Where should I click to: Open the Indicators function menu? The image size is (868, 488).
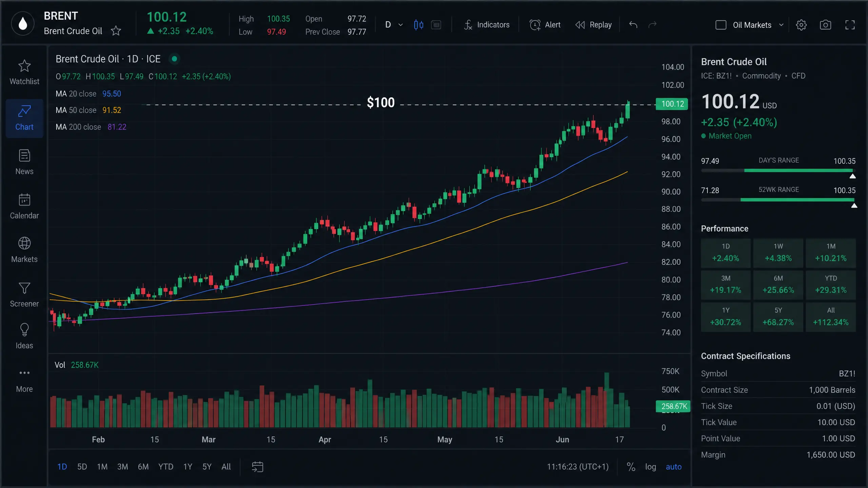487,25
